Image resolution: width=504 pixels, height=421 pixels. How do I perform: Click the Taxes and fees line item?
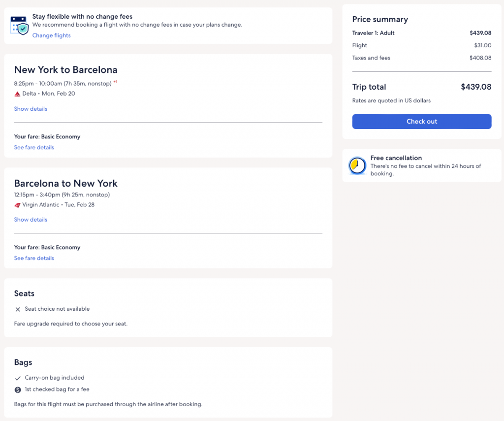371,58
